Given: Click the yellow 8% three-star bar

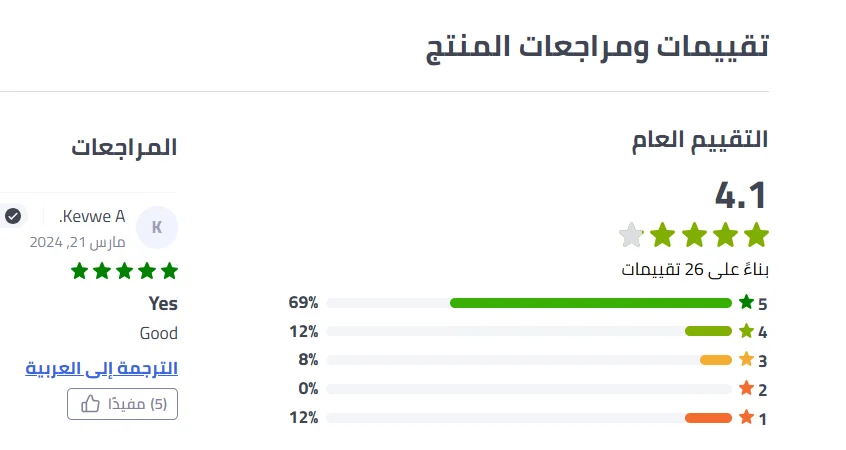Looking at the screenshot, I should 716,360.
